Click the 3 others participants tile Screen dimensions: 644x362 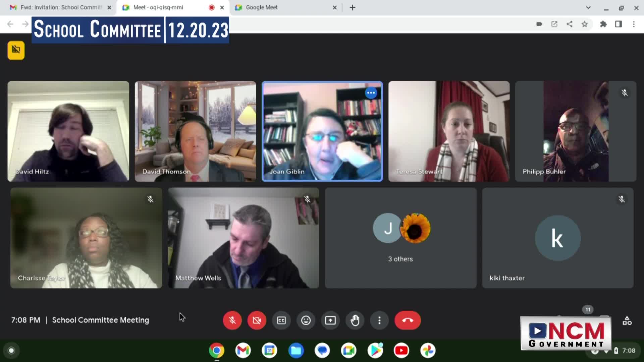pyautogui.click(x=400, y=238)
